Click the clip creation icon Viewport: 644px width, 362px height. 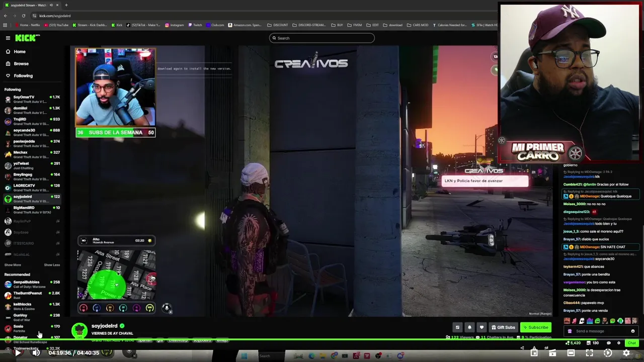pyautogui.click(x=552, y=353)
